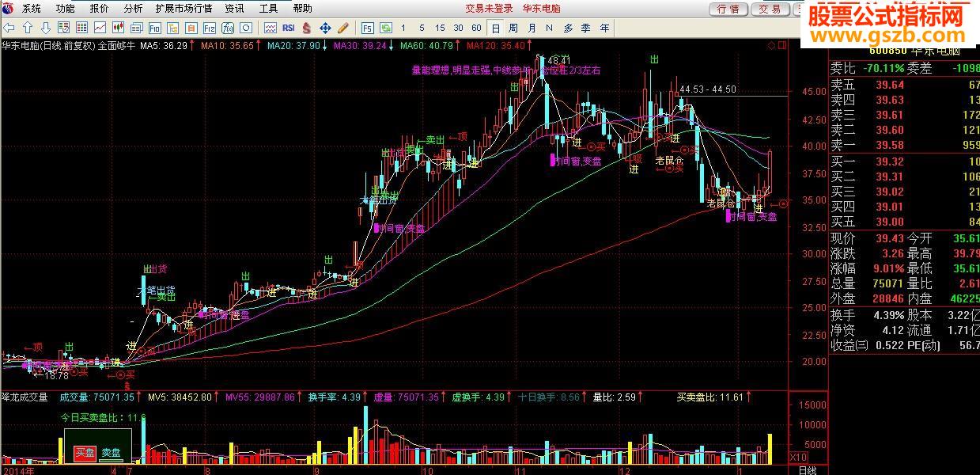Viewport: 980px width, 475px height.
Task: Select the 30-minute period
Action: (458, 28)
